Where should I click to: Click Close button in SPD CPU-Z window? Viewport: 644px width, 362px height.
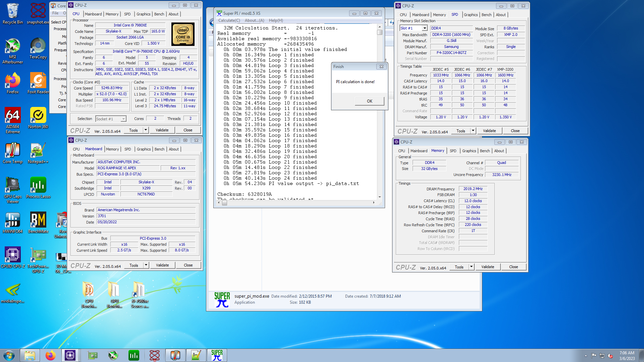515,131
